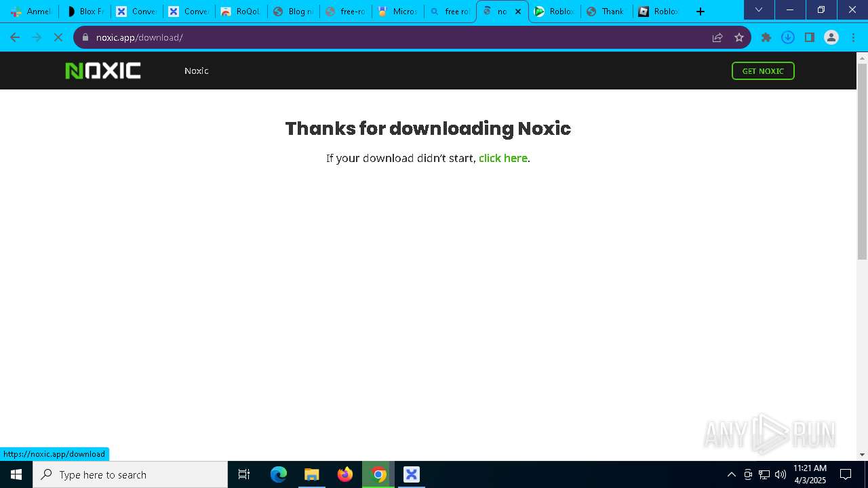The image size is (868, 488).
Task: Select Chrome in the taskbar
Action: (378, 474)
